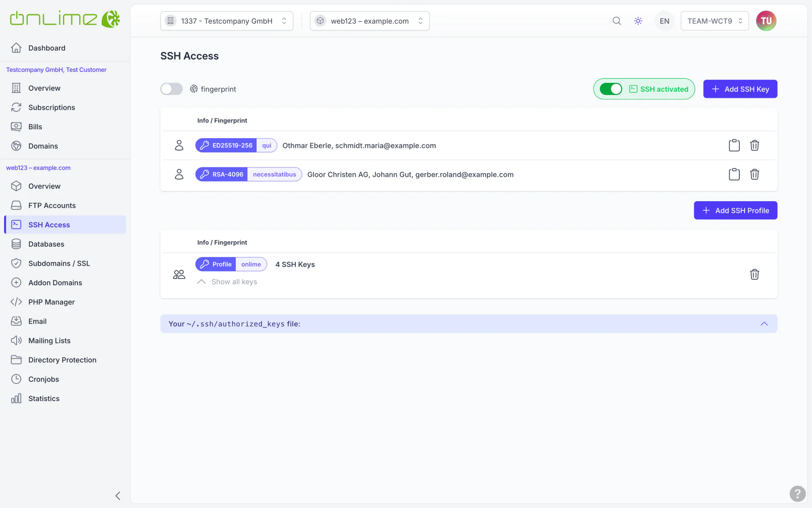Go to Dashboard in the sidebar
Viewport: 812px width, 508px height.
65,48
